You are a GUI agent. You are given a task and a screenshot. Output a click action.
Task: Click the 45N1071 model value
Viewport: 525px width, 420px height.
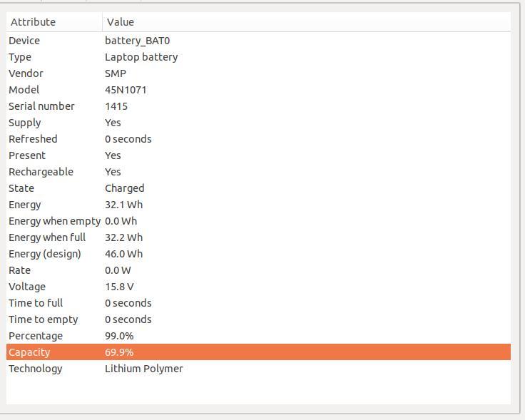tap(126, 90)
